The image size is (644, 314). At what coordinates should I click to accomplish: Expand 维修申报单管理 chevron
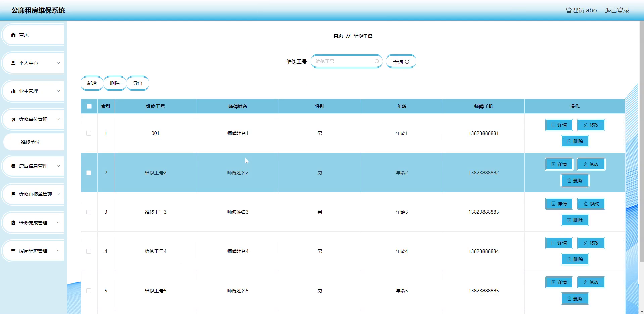58,194
